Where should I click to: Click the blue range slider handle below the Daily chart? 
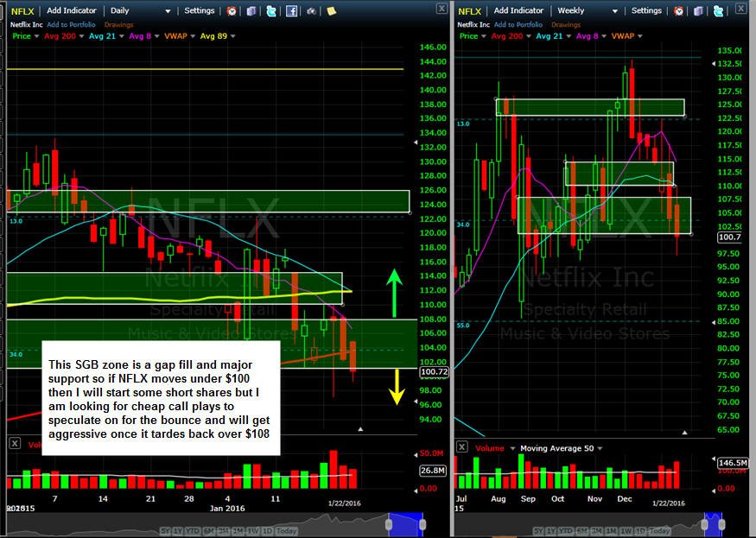[x=405, y=524]
